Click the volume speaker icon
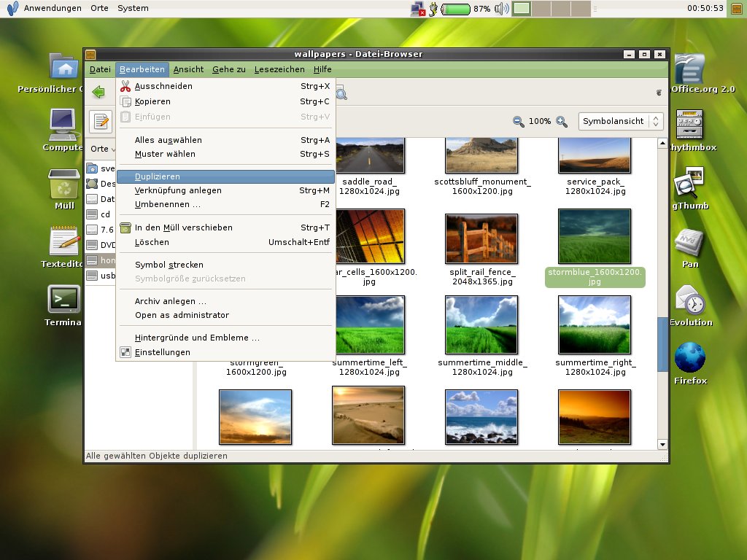Image resolution: width=747 pixels, height=560 pixels. pos(502,9)
